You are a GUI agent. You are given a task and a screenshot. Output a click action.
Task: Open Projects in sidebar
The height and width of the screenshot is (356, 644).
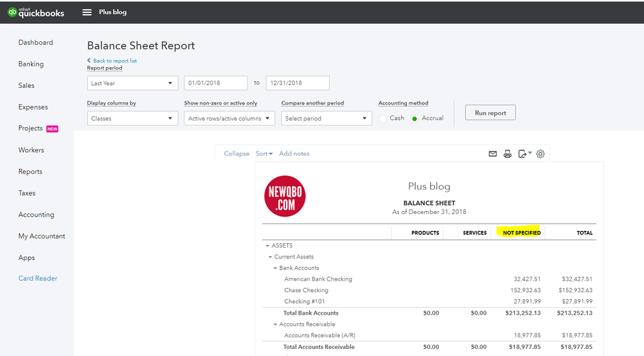30,128
